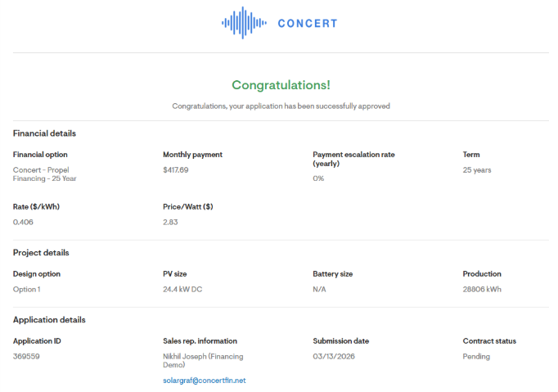Click the green Congratulations! heading
Image resolution: width=558 pixels, height=392 pixels.
(x=281, y=85)
